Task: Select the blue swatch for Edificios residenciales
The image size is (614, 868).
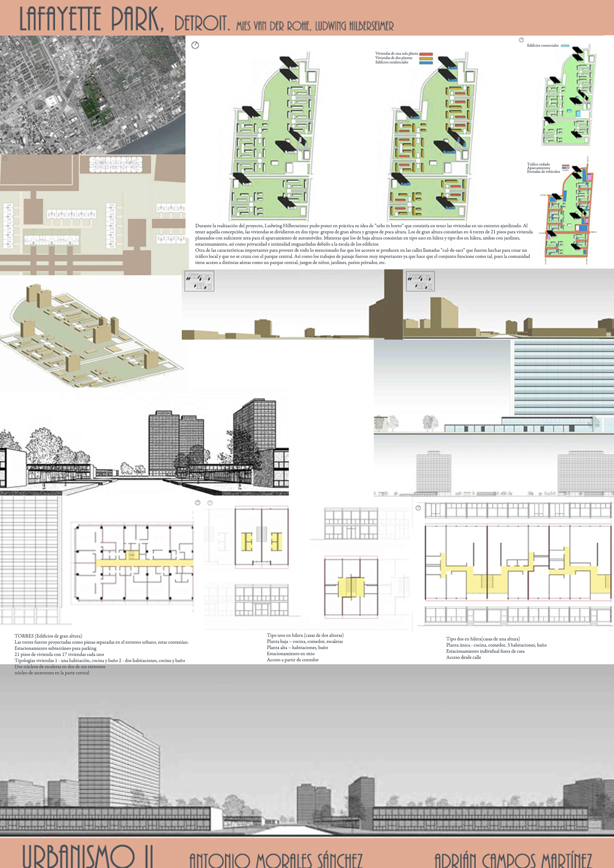Action: click(x=426, y=62)
